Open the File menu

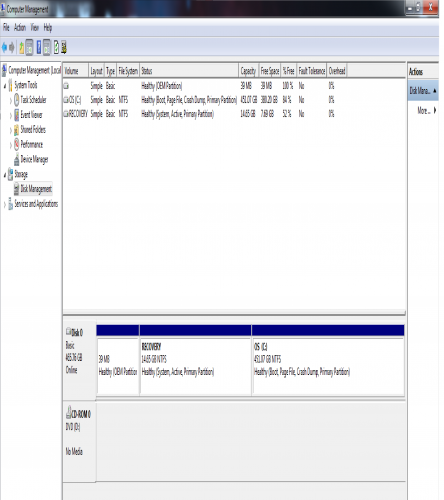6,28
